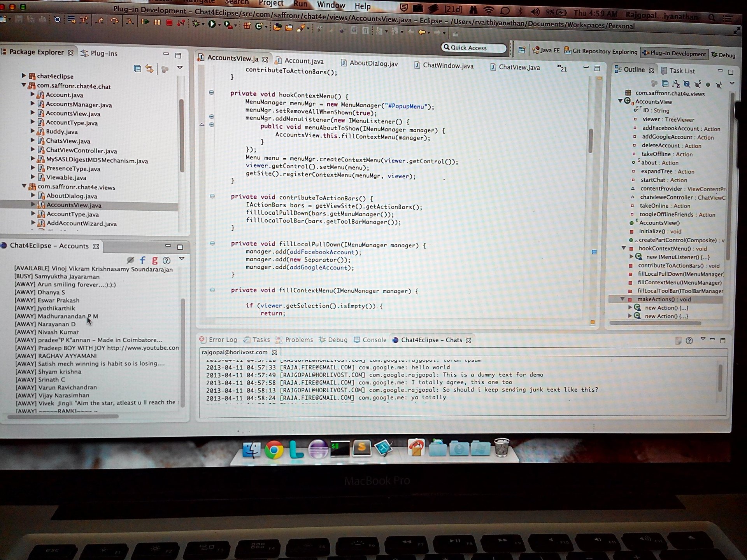The width and height of the screenshot is (747, 560).
Task: Toggle Hide Fields in Outline toolbar
Action: (687, 84)
